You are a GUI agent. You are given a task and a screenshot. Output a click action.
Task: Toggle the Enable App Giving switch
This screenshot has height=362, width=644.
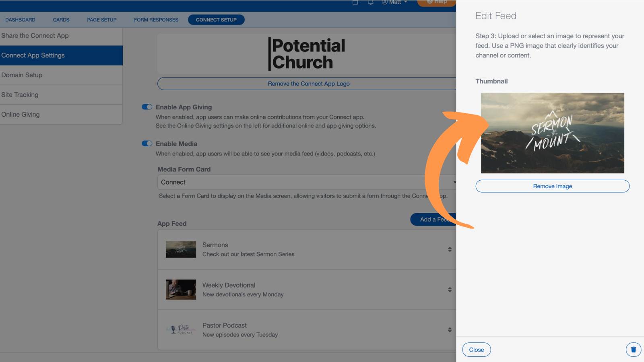click(x=147, y=107)
